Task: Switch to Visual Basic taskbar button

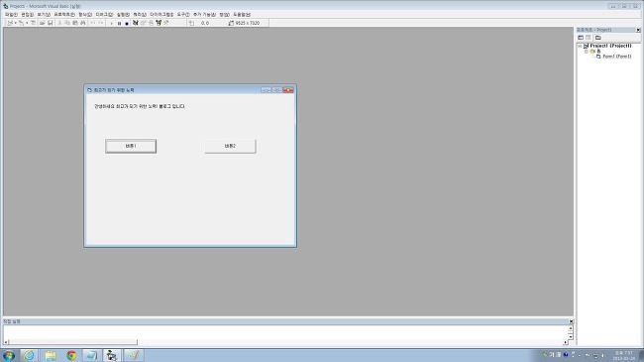Action: point(112,355)
